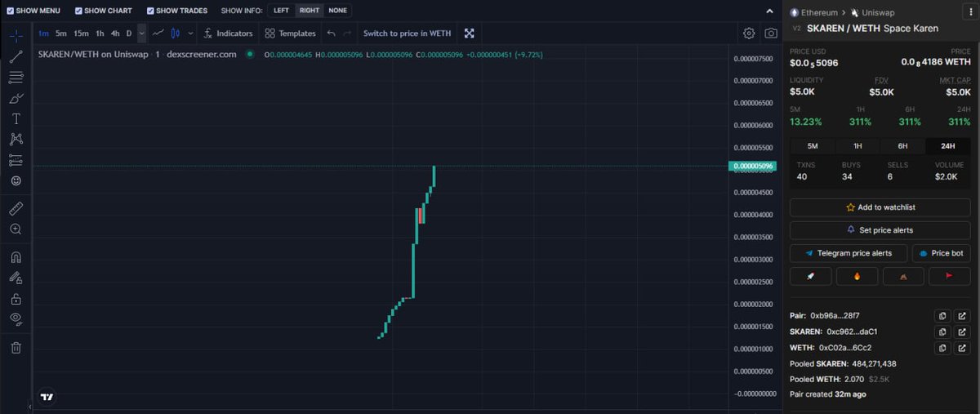Select the trend line drawing tool

[16, 57]
